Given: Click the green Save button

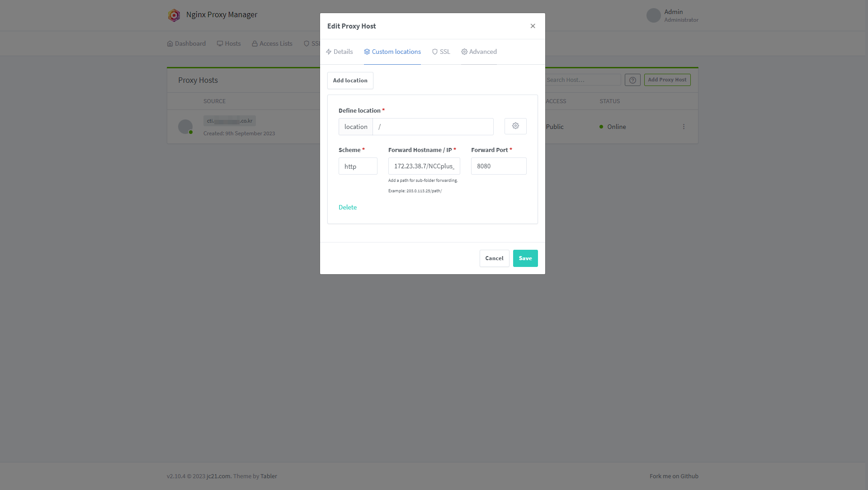Looking at the screenshot, I should 525,258.
